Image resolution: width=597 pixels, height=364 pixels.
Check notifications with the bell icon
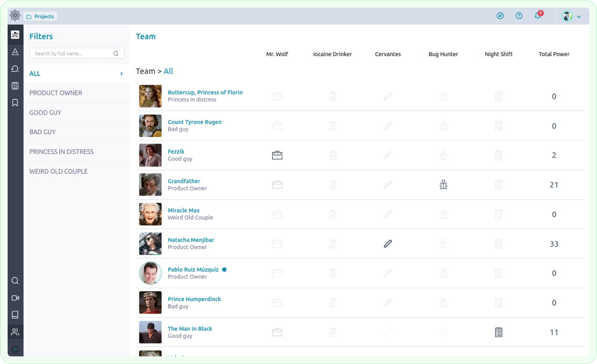(537, 16)
